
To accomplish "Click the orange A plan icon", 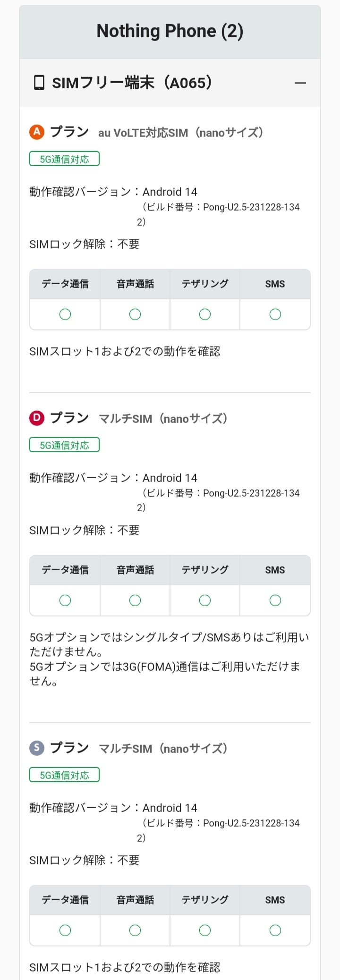I will 37,132.
